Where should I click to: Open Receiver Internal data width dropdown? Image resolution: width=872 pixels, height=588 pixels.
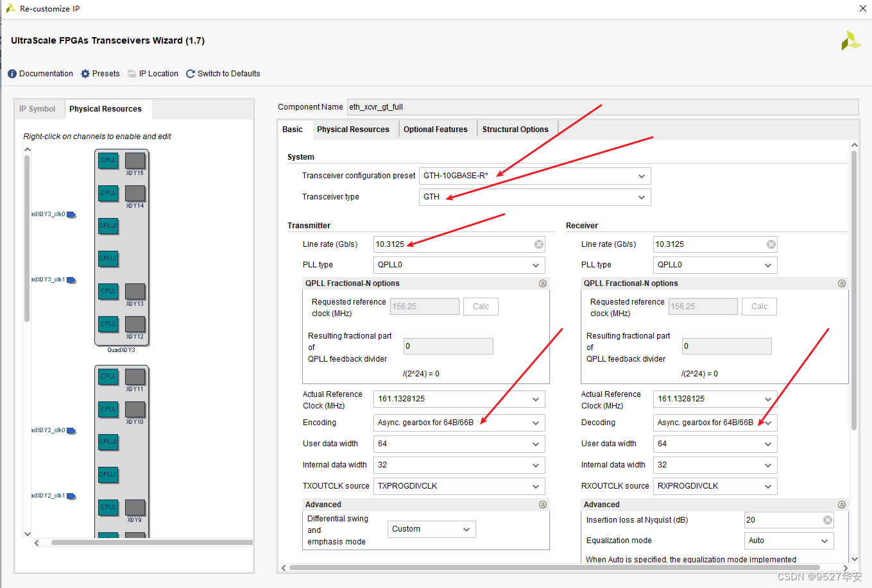[715, 465]
